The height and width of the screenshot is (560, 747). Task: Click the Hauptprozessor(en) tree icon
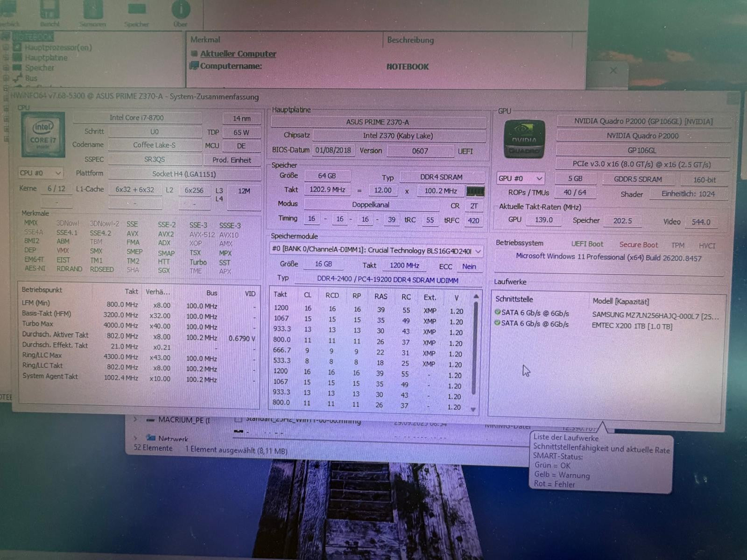coord(17,47)
